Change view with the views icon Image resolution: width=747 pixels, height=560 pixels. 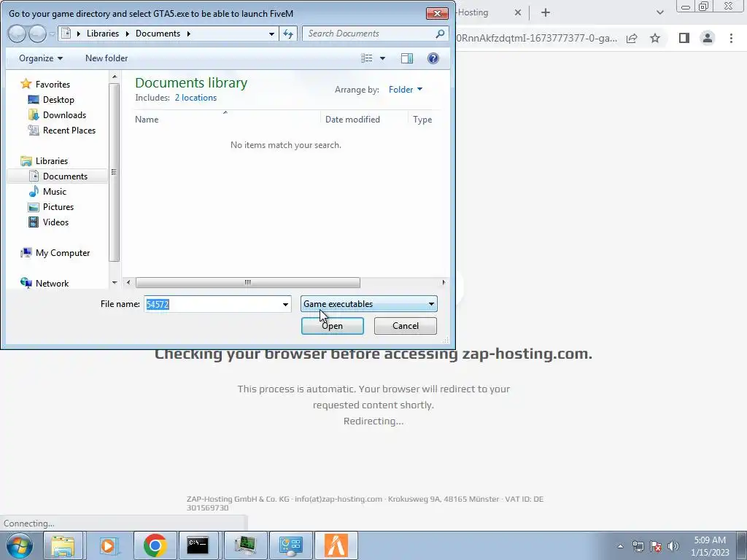(x=366, y=58)
